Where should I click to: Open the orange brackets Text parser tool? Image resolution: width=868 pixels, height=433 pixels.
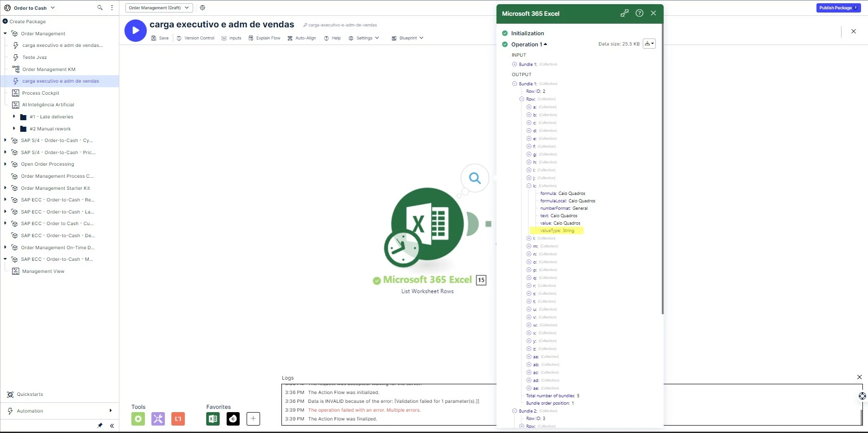[x=178, y=419]
